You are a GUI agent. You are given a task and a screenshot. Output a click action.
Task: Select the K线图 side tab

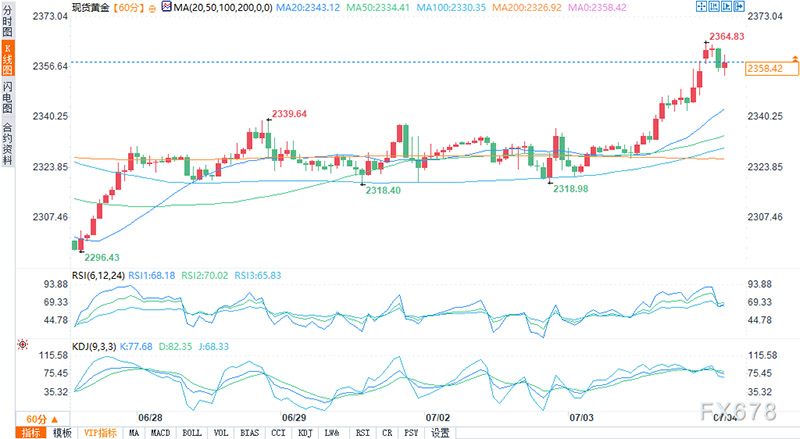(7, 58)
